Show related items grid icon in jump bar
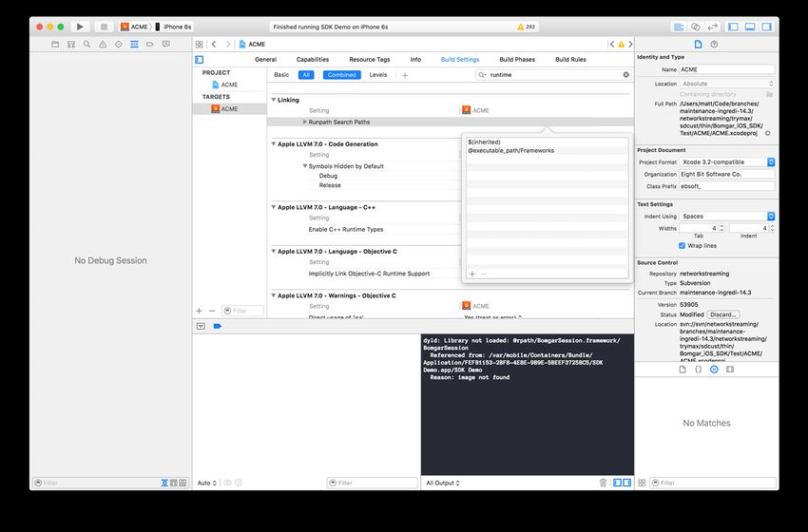The width and height of the screenshot is (808, 532). [200, 45]
